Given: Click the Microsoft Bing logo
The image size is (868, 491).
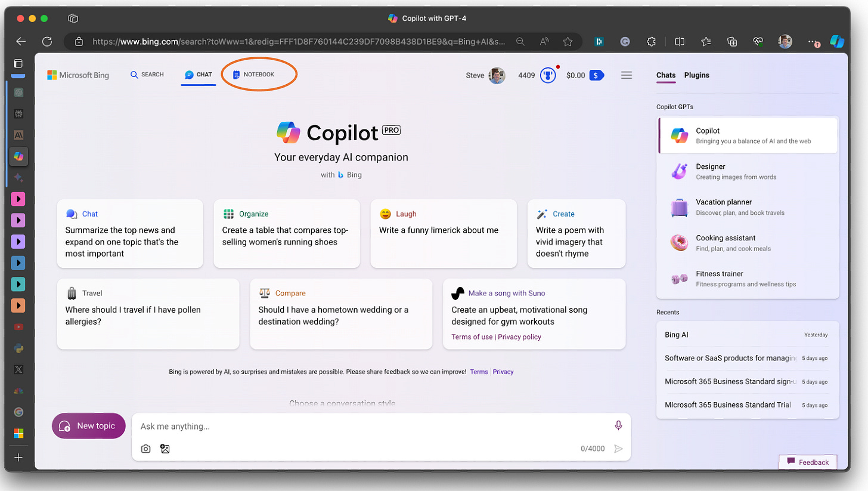Looking at the screenshot, I should tap(78, 75).
